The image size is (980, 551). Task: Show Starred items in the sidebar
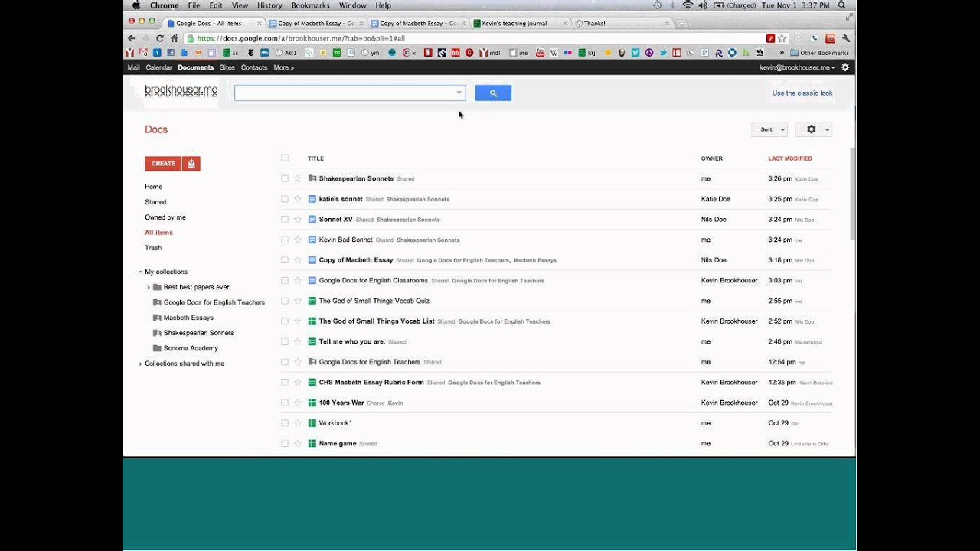point(155,202)
